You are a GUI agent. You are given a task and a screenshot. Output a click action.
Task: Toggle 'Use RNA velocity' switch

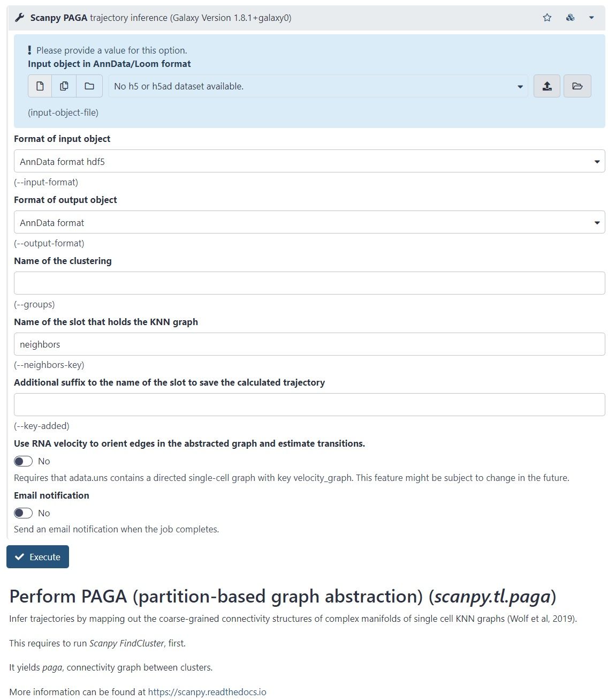(24, 461)
